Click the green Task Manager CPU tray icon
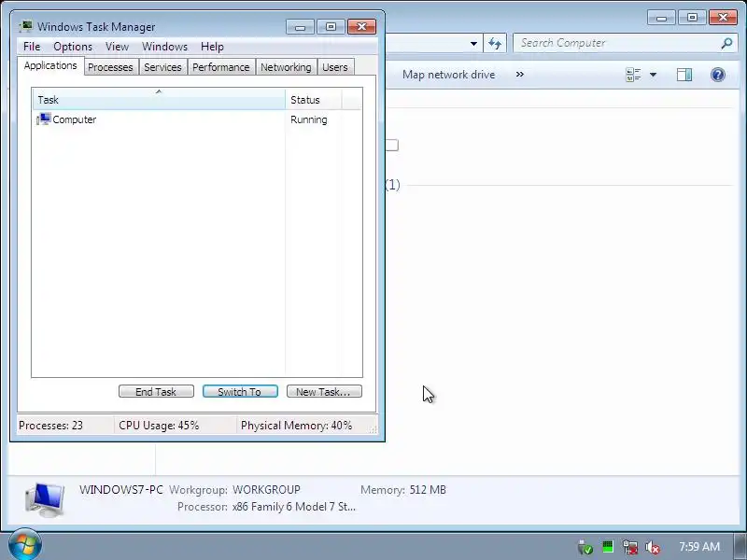747x560 pixels. pos(608,547)
